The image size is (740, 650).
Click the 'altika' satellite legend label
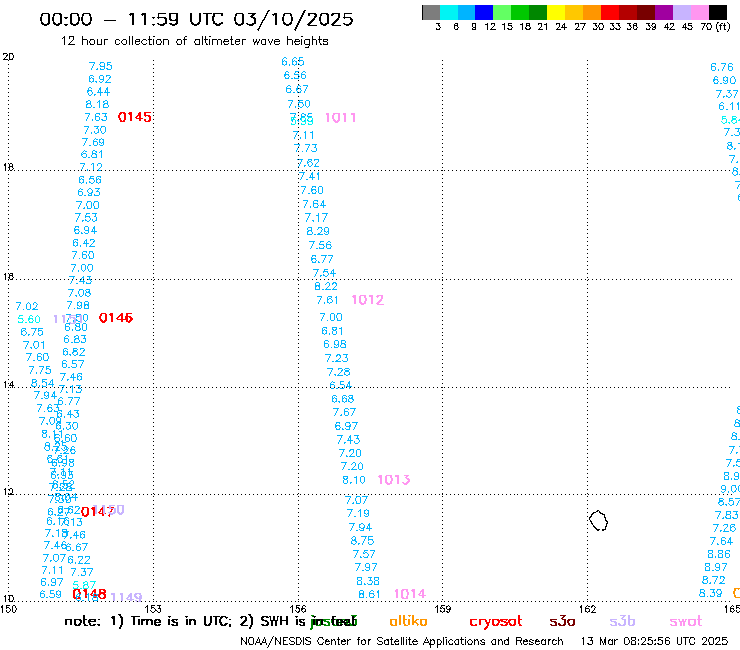point(408,621)
